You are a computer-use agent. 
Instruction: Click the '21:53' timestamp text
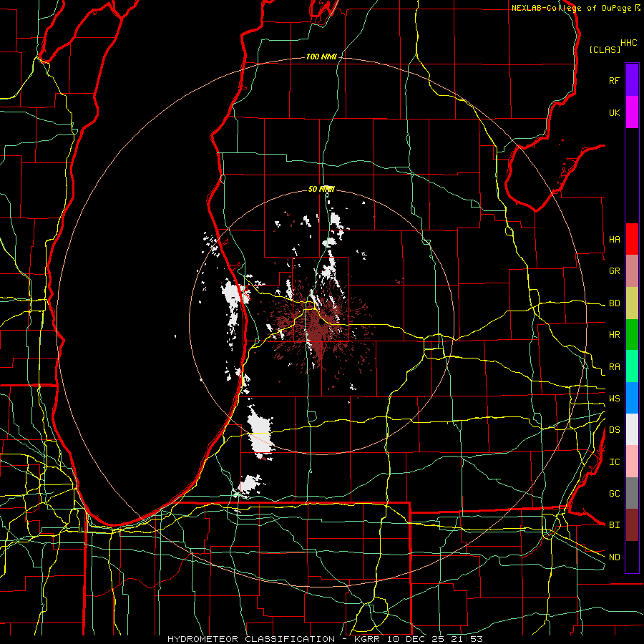[466, 639]
